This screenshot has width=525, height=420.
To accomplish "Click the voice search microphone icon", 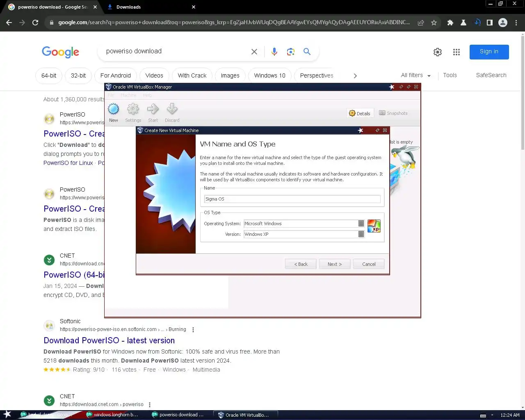I will (274, 52).
